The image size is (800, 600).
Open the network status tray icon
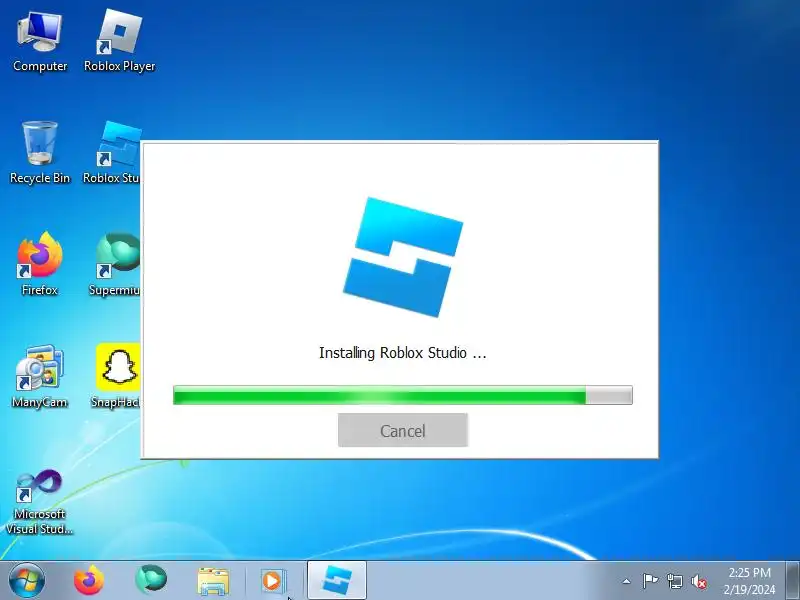click(x=674, y=581)
